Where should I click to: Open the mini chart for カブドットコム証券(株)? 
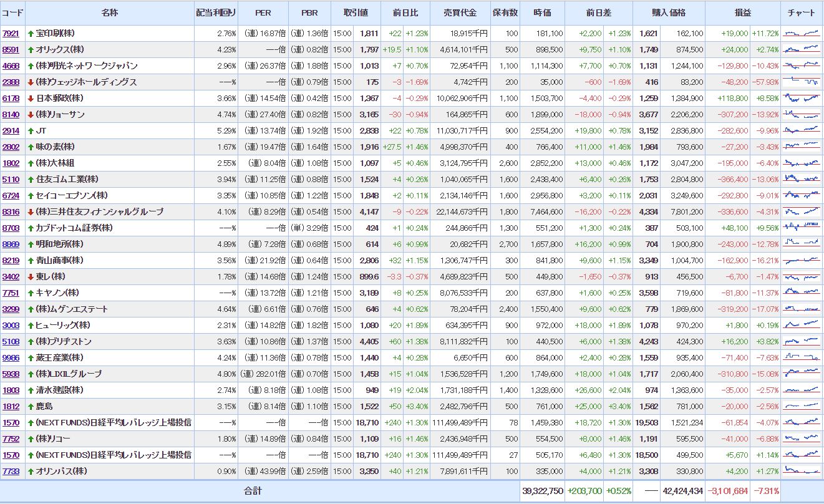click(x=802, y=228)
